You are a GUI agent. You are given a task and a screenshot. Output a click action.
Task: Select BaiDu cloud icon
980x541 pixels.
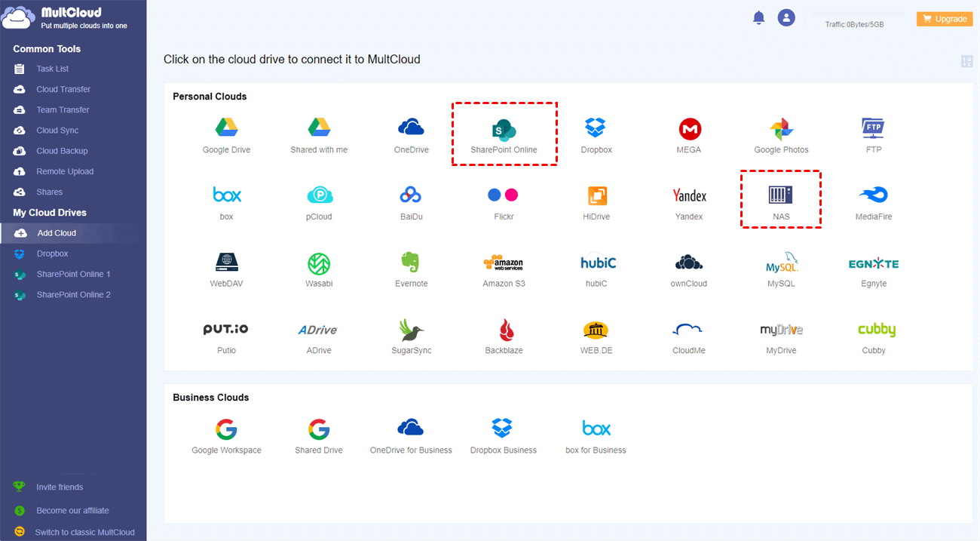point(411,195)
